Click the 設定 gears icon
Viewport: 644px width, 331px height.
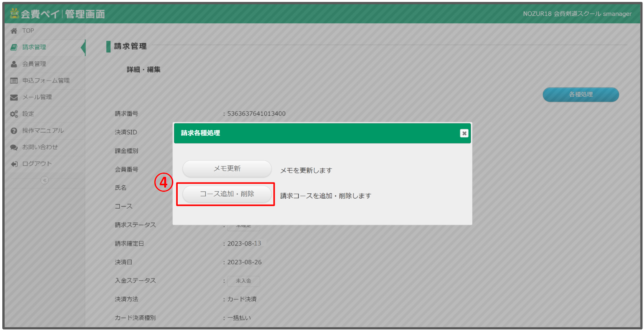(14, 114)
